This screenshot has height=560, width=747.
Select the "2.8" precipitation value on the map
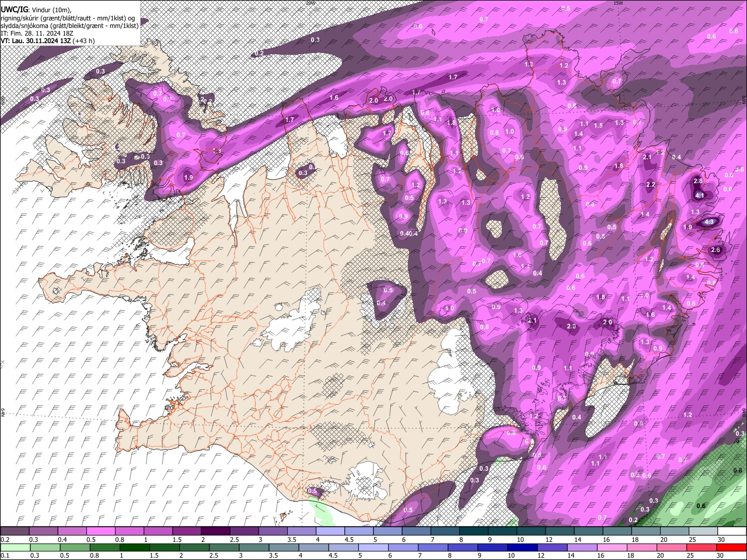[698, 181]
